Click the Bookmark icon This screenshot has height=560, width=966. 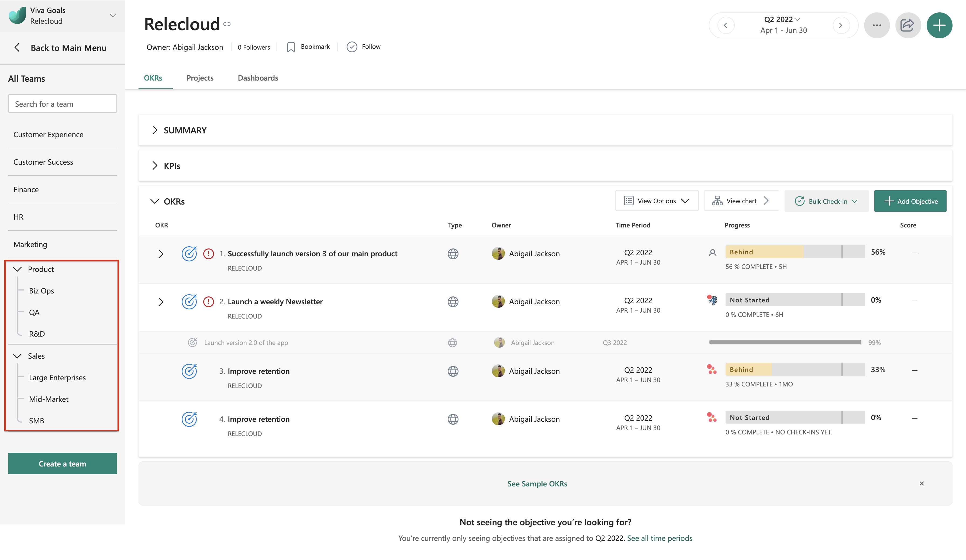291,47
